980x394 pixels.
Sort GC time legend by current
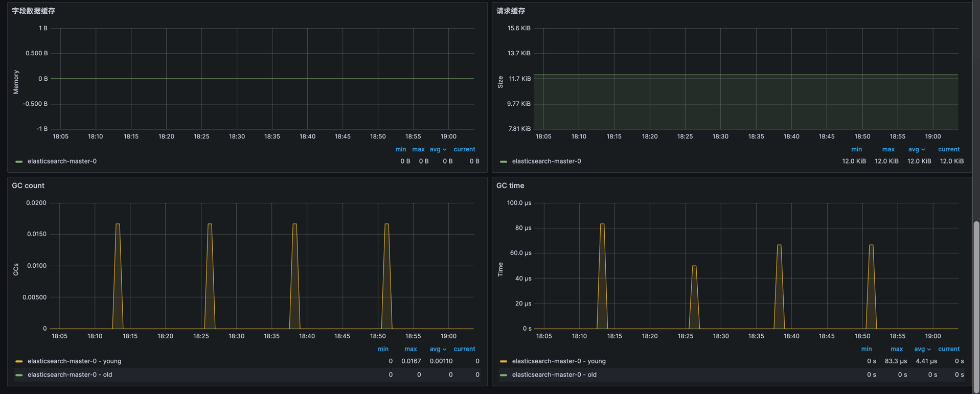[949, 349]
